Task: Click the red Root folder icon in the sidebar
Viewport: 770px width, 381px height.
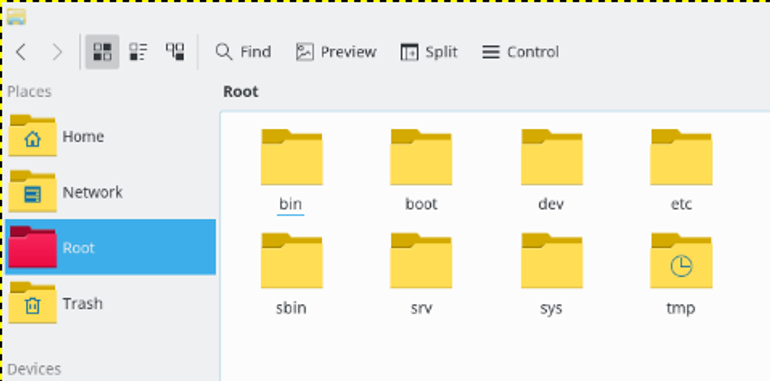Action: (x=32, y=247)
